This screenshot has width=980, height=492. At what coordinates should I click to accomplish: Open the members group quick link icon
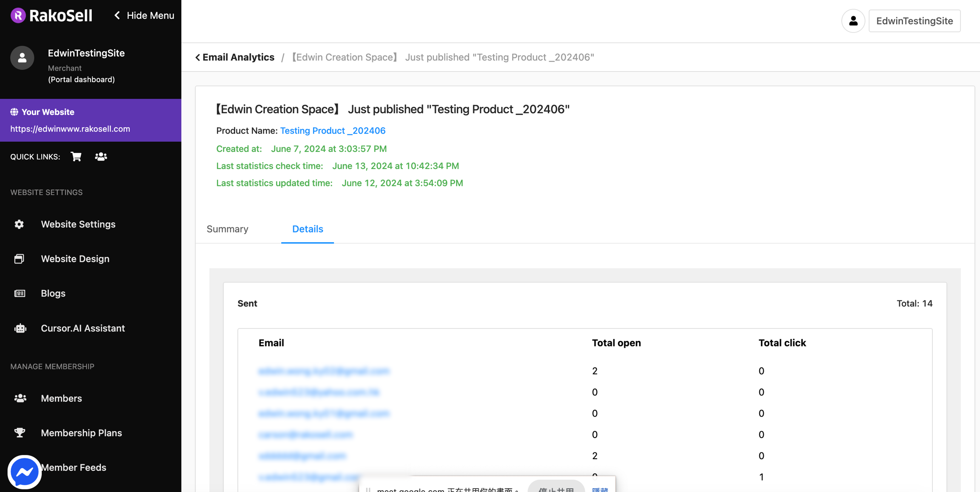pyautogui.click(x=101, y=157)
